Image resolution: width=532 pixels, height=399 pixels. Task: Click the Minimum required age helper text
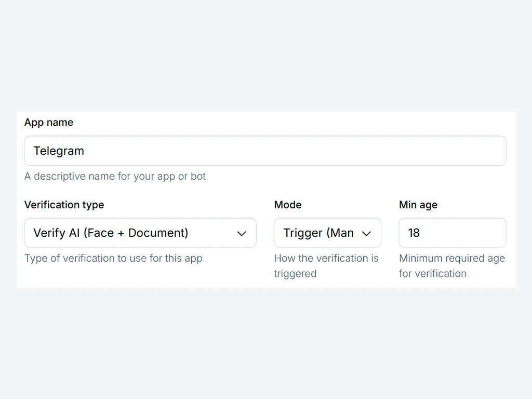[452, 265]
